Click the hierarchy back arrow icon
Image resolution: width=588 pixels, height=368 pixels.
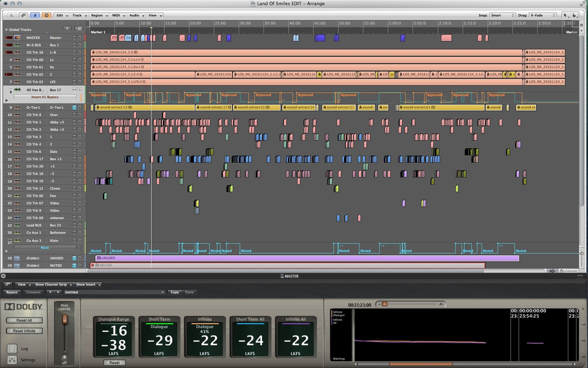point(12,15)
